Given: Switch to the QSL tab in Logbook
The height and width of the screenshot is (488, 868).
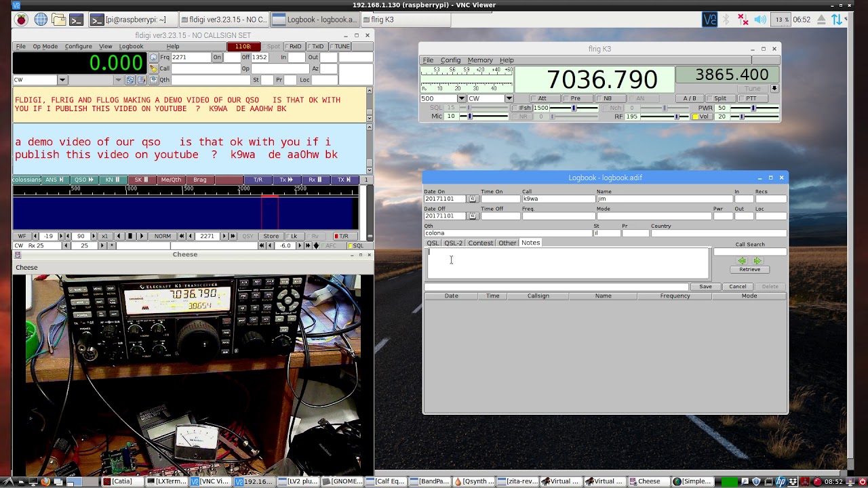Looking at the screenshot, I should tap(433, 243).
